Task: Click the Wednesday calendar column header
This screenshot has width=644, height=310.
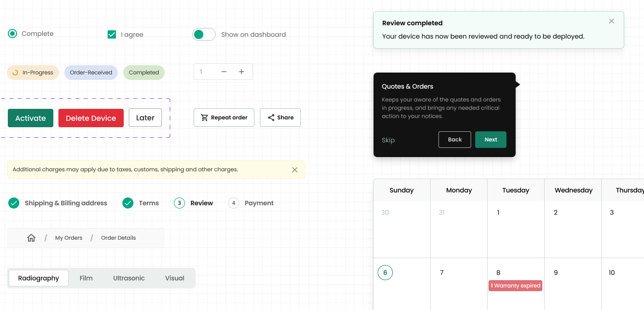Action: click(x=574, y=190)
